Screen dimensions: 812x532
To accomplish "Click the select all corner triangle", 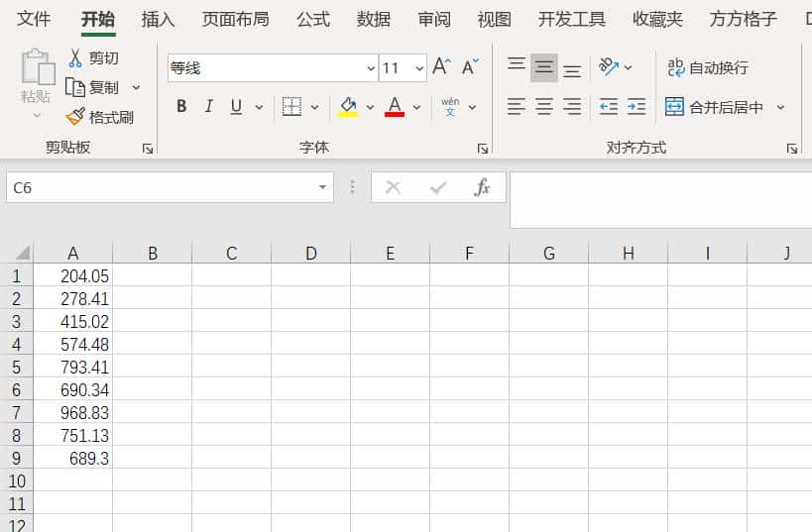I will pos(22,253).
